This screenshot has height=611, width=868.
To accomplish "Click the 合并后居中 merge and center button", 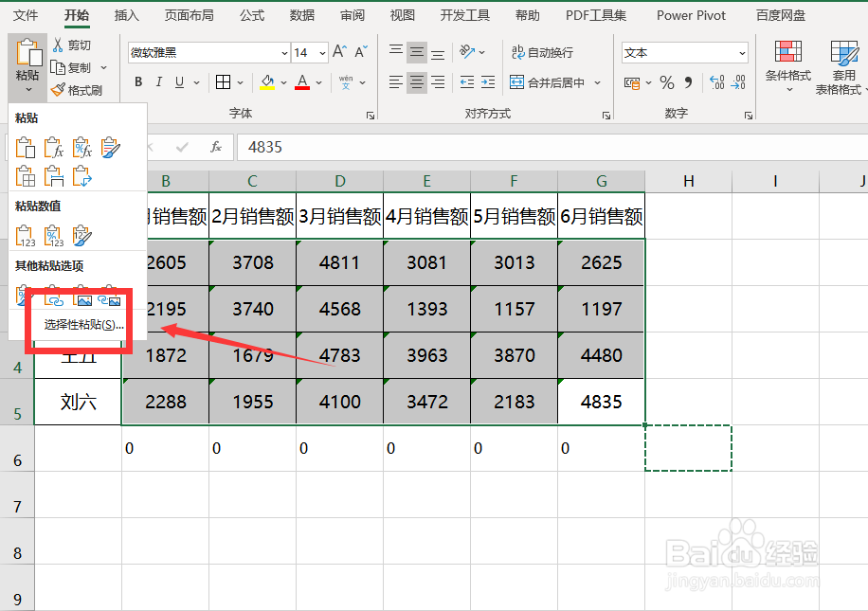I will (x=548, y=82).
